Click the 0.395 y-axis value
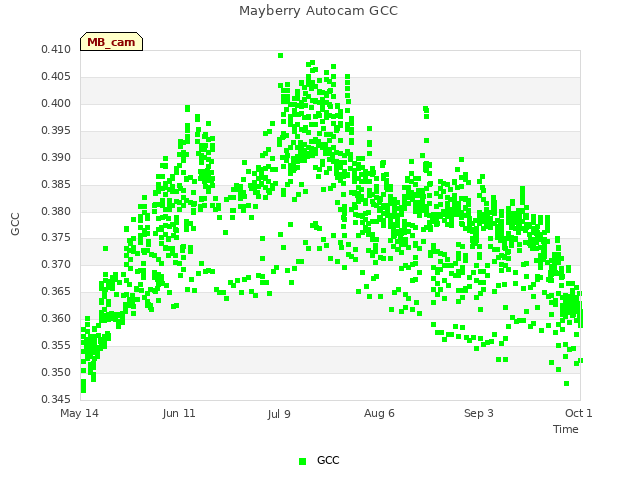 tap(56, 130)
